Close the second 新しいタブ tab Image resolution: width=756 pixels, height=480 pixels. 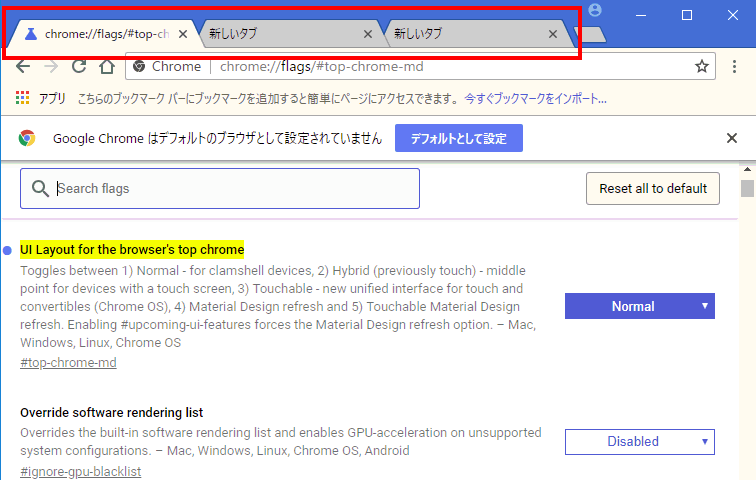(367, 34)
